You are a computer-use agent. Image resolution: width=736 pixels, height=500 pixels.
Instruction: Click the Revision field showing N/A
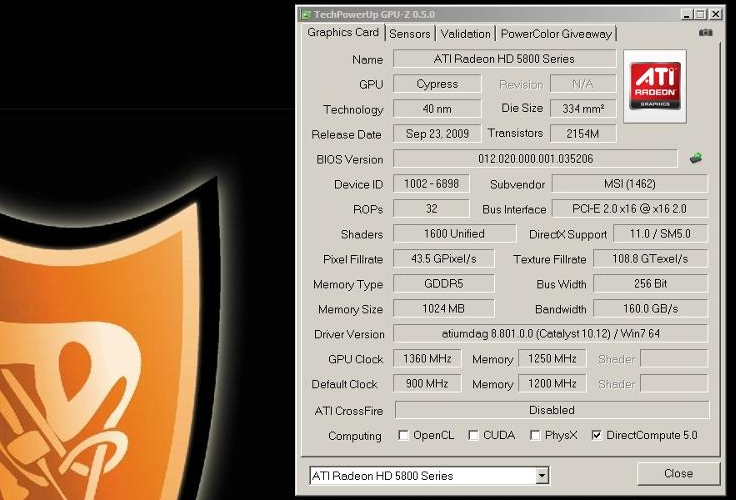[583, 84]
